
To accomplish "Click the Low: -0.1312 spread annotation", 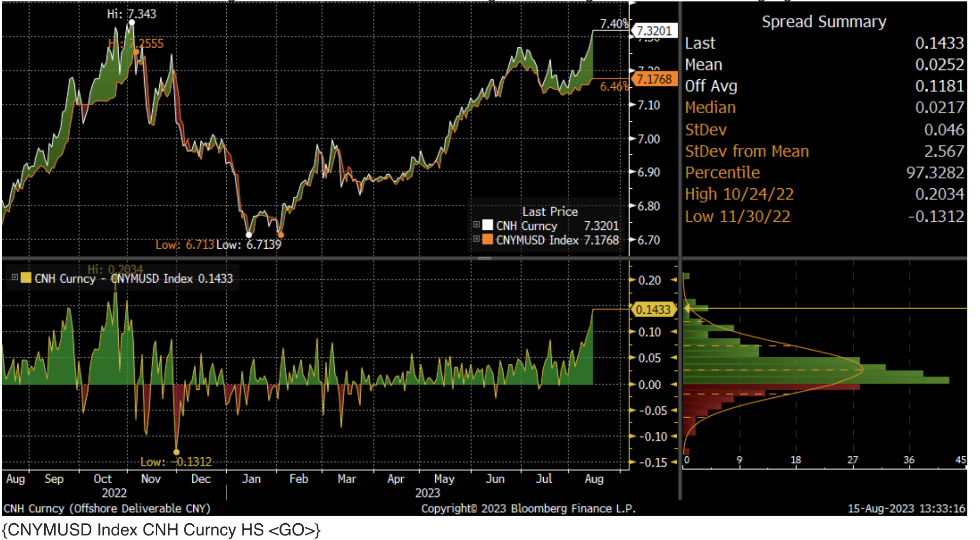I will (176, 462).
